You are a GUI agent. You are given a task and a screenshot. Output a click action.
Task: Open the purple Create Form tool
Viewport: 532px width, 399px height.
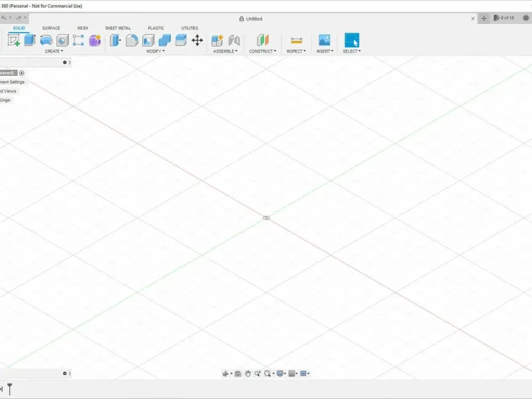[x=95, y=40]
